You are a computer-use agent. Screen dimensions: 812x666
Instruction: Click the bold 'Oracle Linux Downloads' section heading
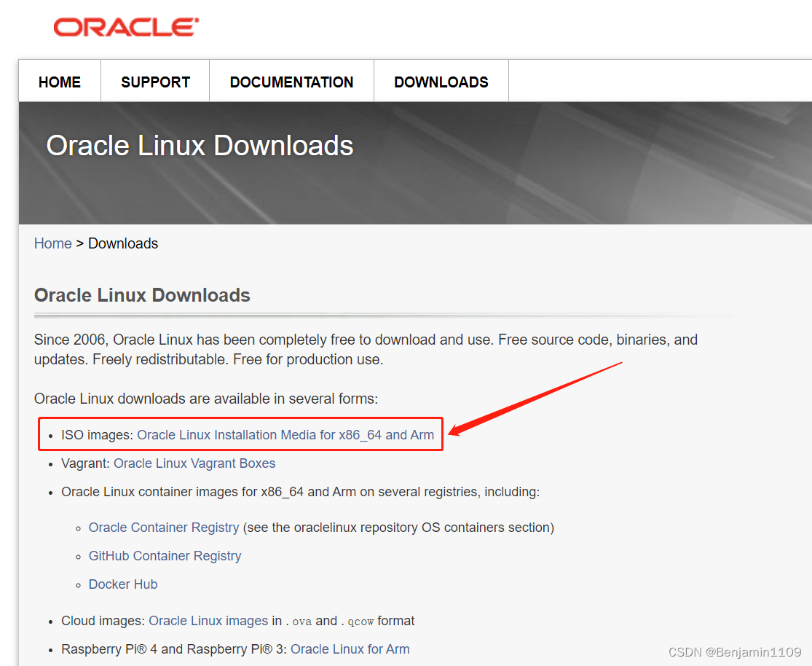tap(142, 295)
